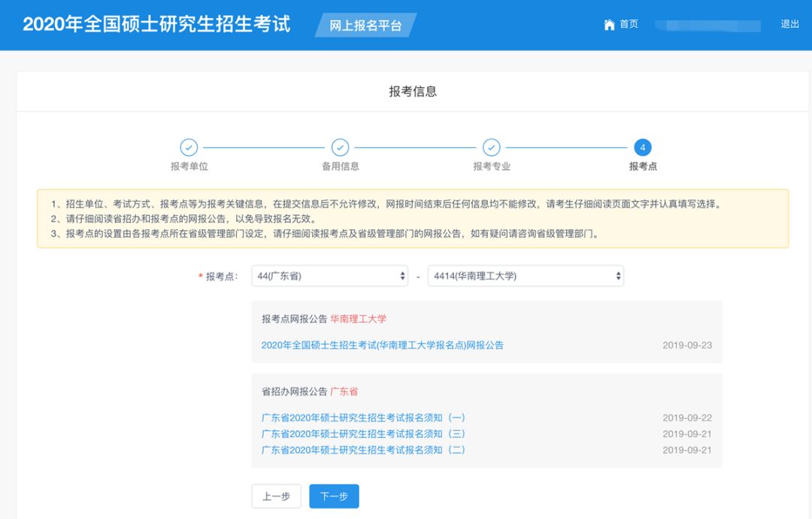Image resolution: width=812 pixels, height=519 pixels.
Task: Click the progress line between 备用信息 and 报考专业
Action: 416,149
